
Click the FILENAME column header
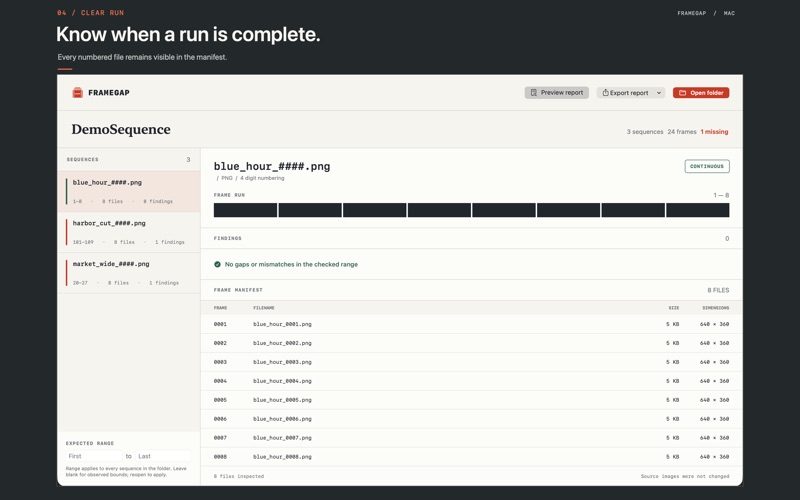click(x=264, y=308)
